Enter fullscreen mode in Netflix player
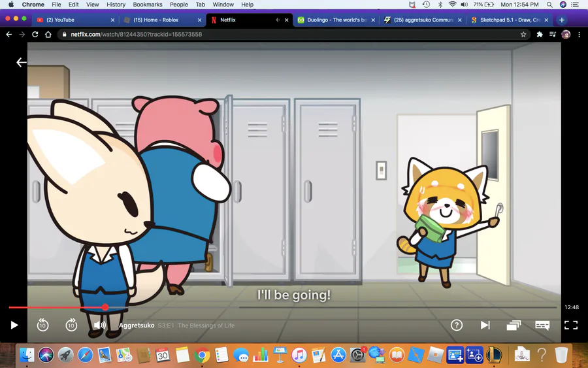588x368 pixels. pos(571,325)
